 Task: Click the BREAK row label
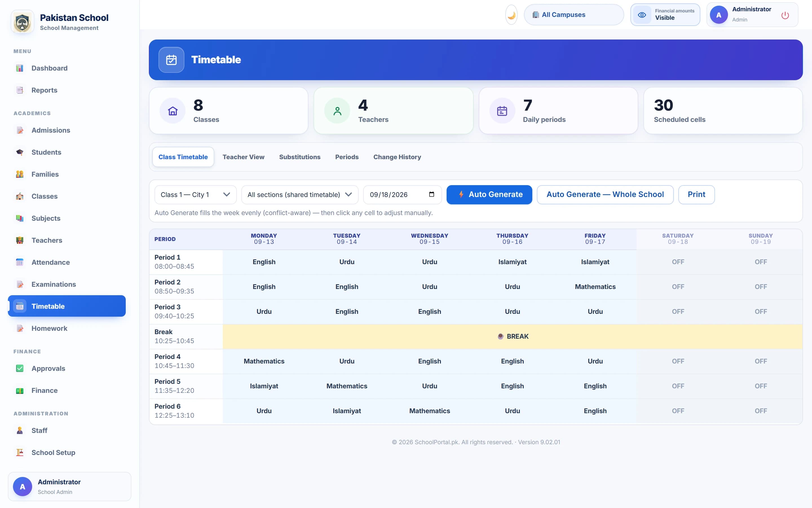tap(186, 337)
